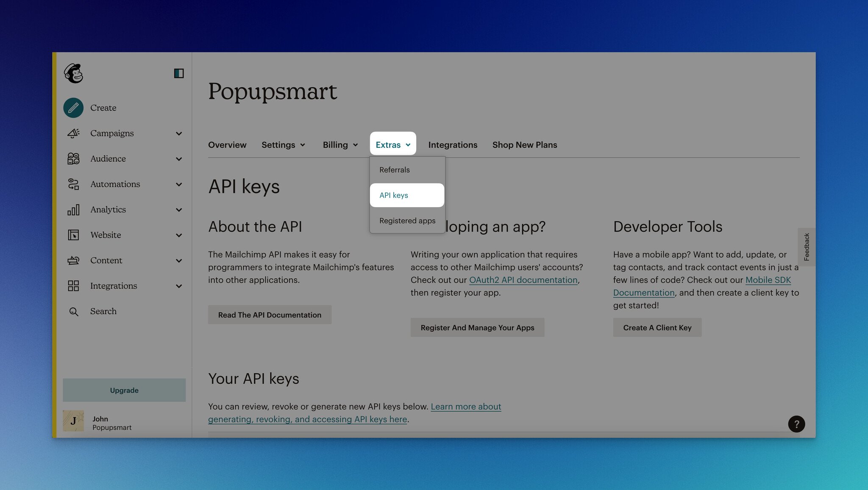The width and height of the screenshot is (868, 490).
Task: Click Register And Manage Your Apps
Action: click(x=478, y=327)
